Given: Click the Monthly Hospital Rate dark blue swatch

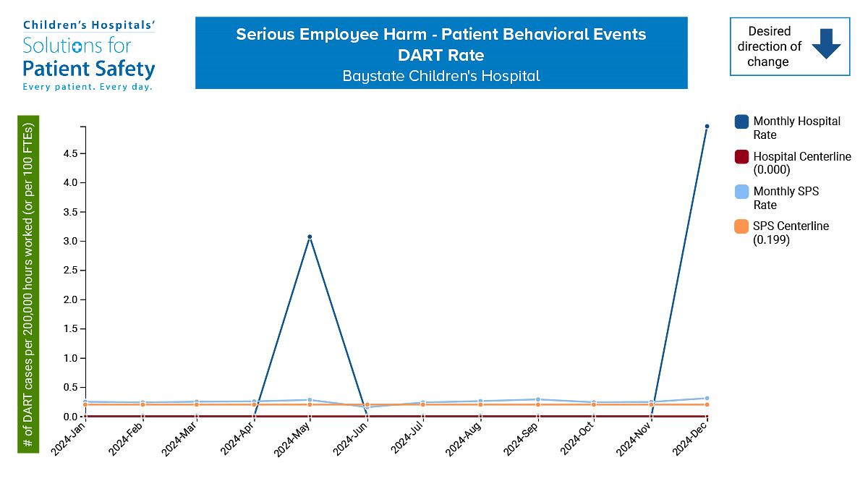Looking at the screenshot, I should [x=741, y=122].
